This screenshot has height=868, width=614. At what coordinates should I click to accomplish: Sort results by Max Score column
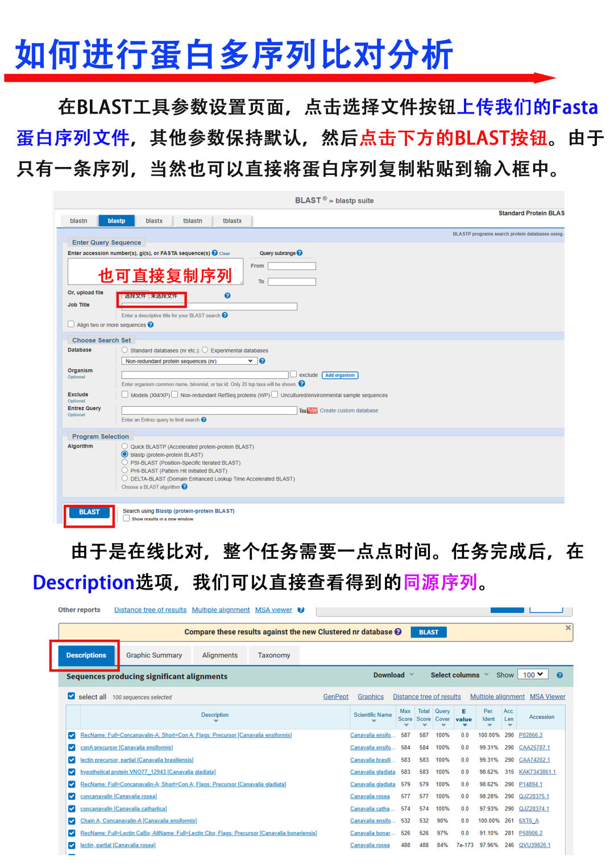(x=405, y=725)
